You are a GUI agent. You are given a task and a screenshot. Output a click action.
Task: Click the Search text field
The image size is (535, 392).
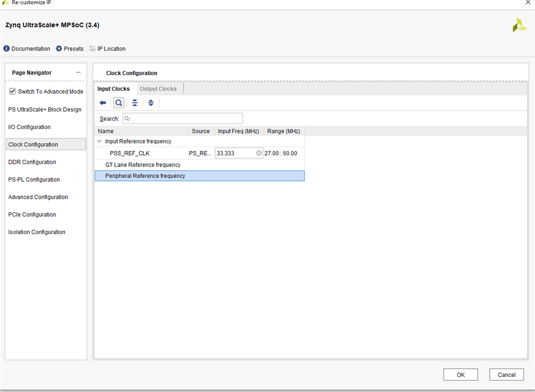click(x=182, y=119)
